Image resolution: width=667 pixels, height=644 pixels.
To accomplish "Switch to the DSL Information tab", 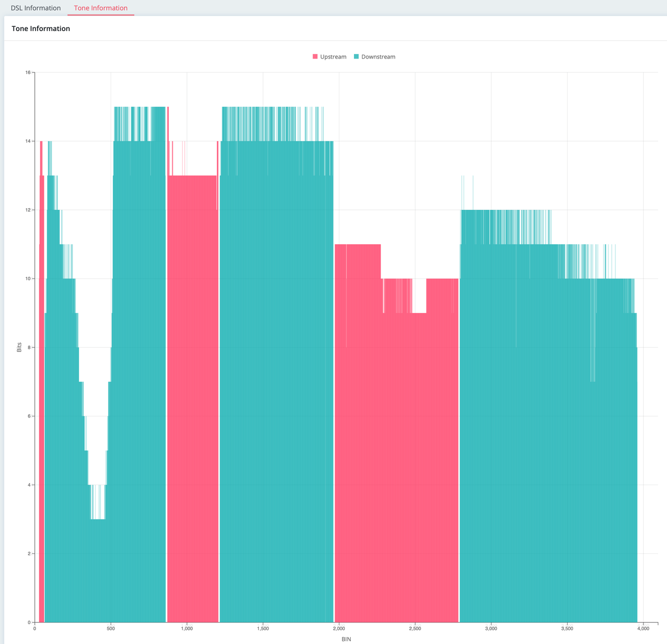I will click(35, 8).
